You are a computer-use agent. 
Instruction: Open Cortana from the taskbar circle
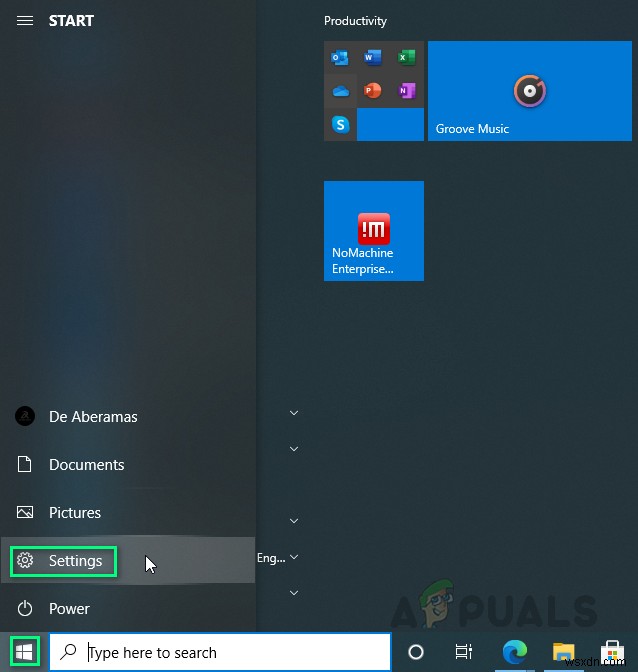pos(416,652)
